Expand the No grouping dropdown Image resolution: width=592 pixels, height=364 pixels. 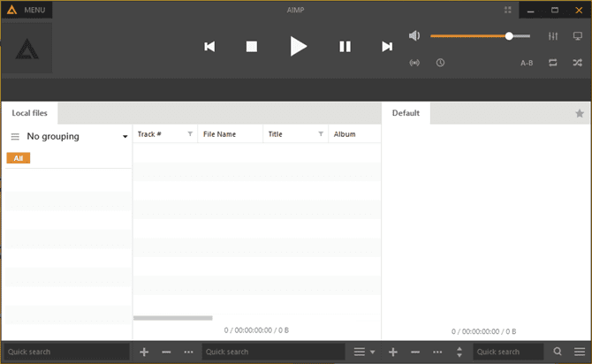(125, 137)
